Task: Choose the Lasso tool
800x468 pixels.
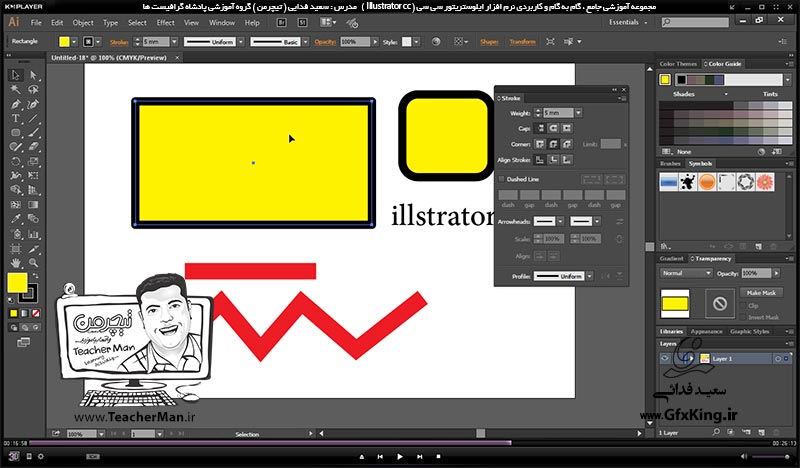Action: [x=33, y=90]
